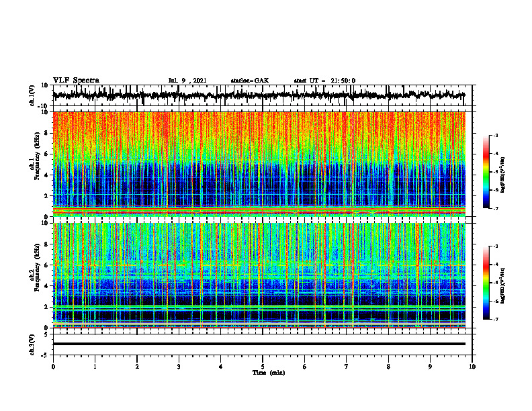This screenshot has height=411, width=532.
Task: Click the ch.1 colorbar log(PSD) unit label
Action: point(503,175)
